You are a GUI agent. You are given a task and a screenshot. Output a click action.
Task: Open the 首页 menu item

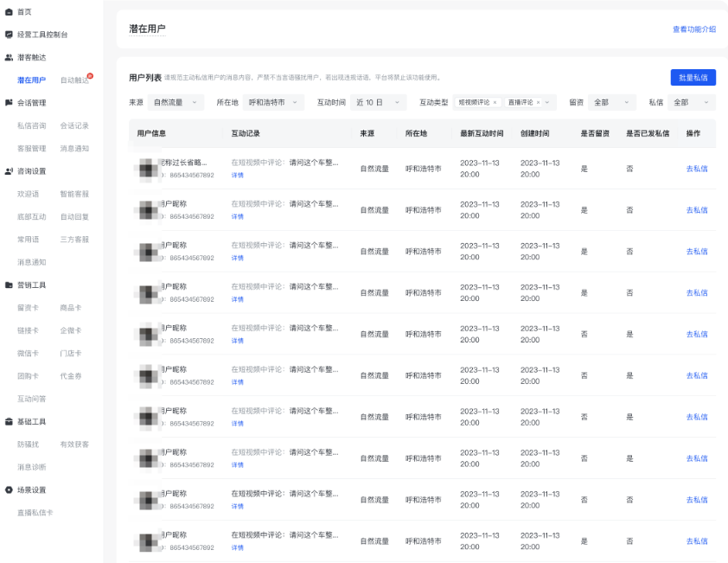click(x=24, y=12)
